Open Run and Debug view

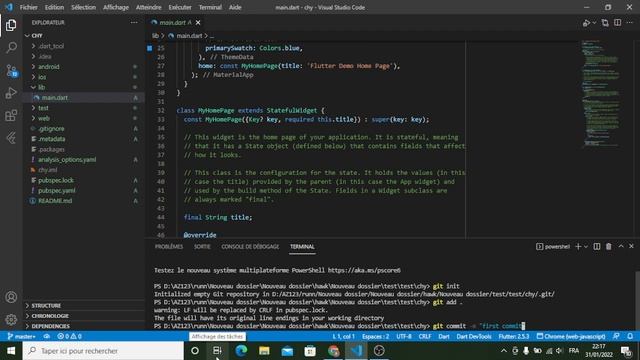coord(11,93)
